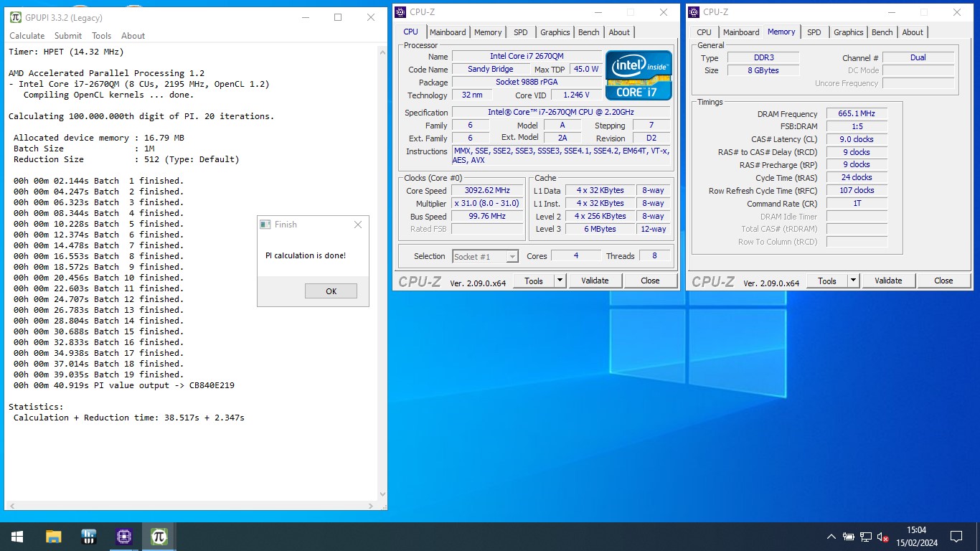Open Submit menu in GPUPI

68,36
